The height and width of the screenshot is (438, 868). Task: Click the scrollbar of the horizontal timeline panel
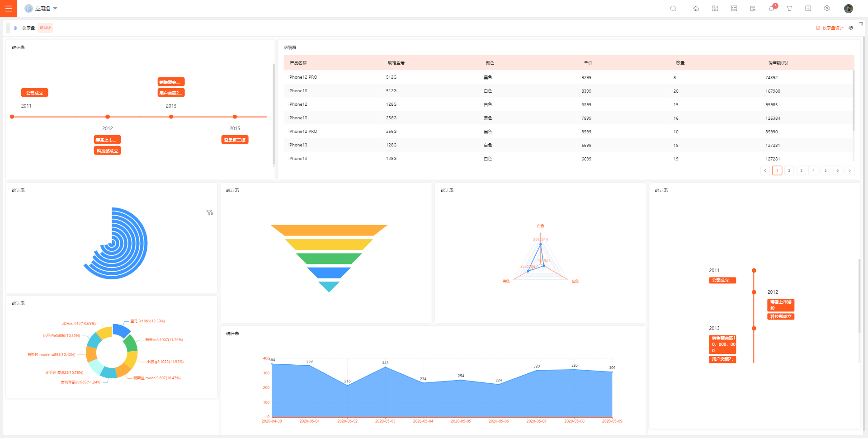pos(274,114)
